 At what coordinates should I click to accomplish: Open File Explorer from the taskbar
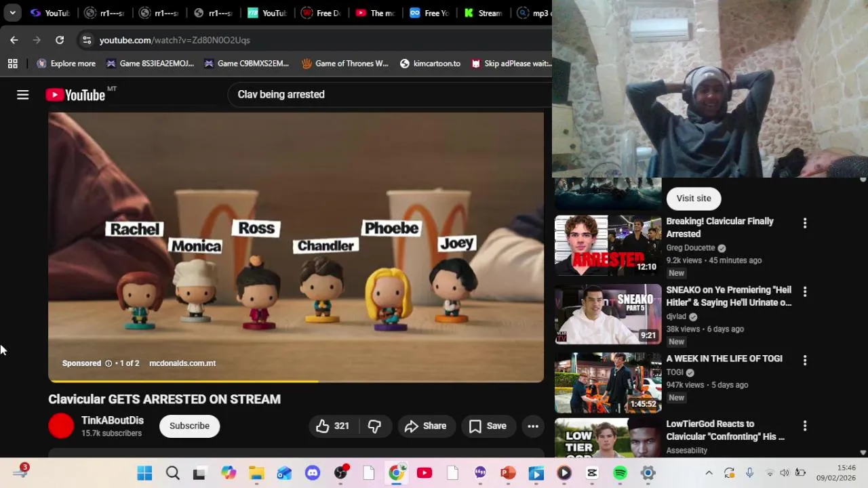pos(256,472)
